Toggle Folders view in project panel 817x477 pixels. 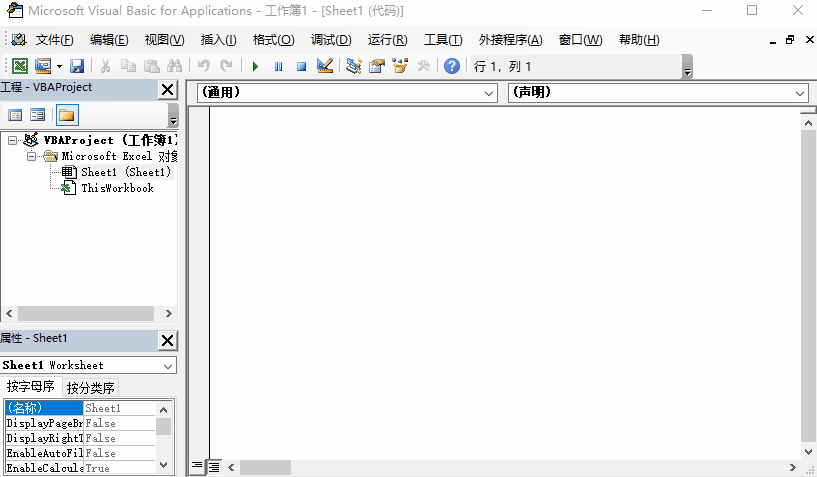(67, 115)
